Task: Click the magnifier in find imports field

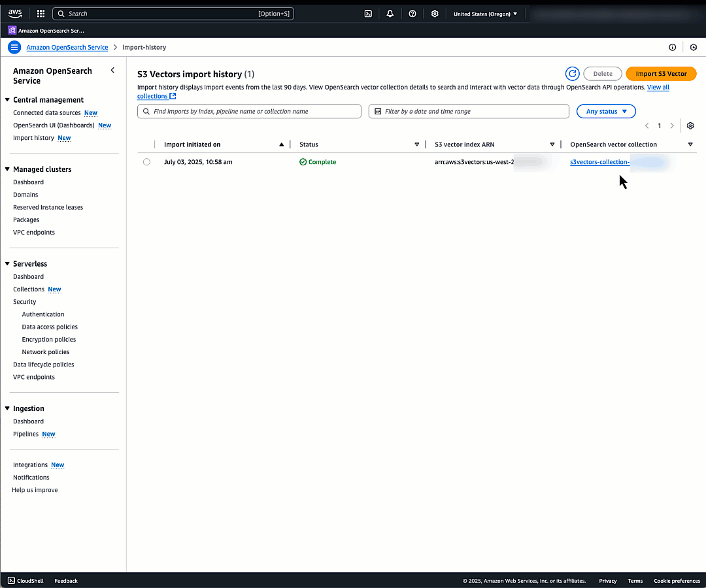Action: 146,111
